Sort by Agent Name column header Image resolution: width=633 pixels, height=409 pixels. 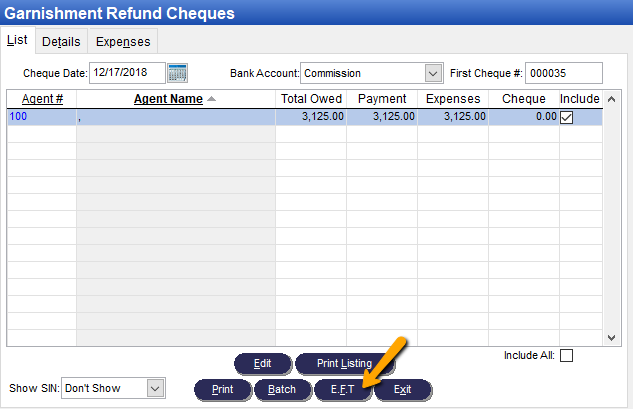(176, 99)
